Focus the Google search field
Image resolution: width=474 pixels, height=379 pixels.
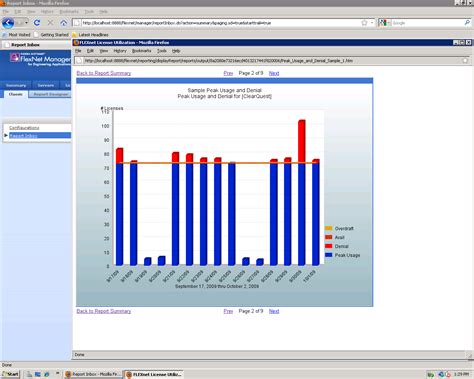[428, 23]
